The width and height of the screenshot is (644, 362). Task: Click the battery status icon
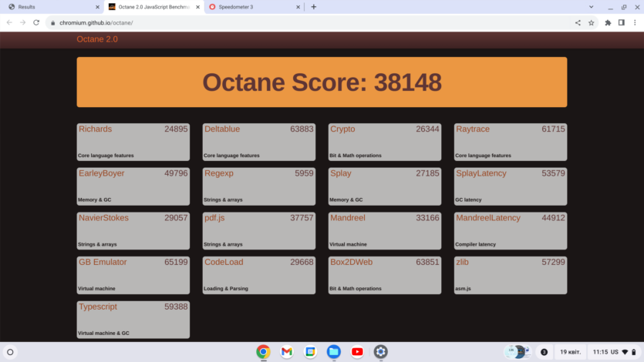[634, 352]
